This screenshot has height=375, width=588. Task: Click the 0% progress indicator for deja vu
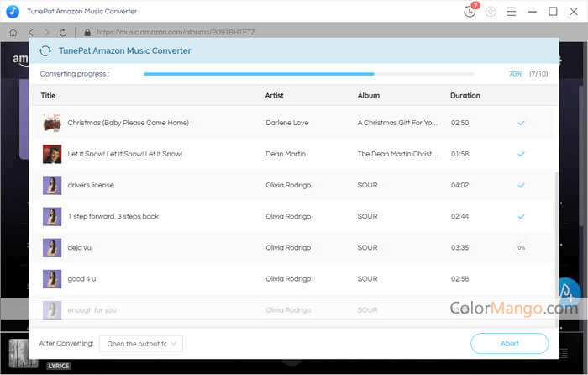click(521, 248)
